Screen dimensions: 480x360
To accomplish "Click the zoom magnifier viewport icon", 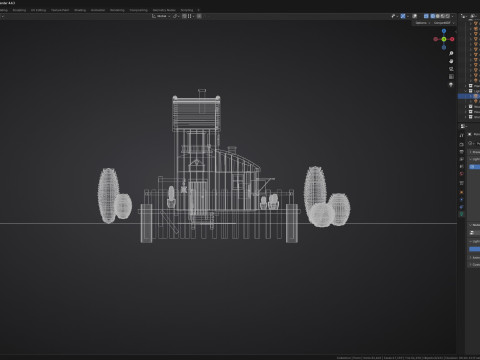I will 451,53.
